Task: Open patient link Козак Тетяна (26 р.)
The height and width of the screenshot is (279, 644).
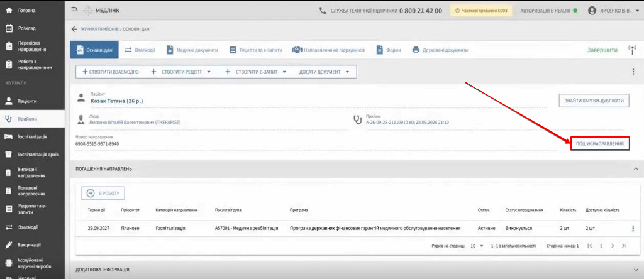Action: pos(116,101)
